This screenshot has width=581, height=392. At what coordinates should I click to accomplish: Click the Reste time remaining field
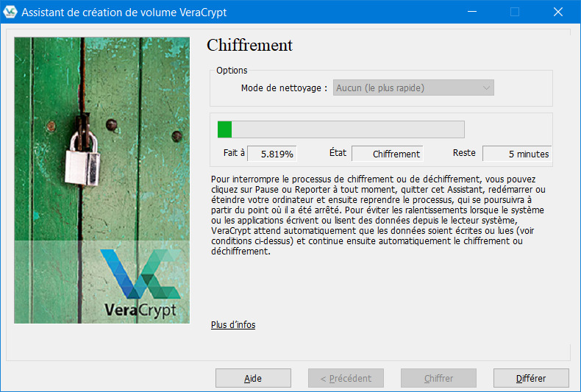click(x=517, y=154)
